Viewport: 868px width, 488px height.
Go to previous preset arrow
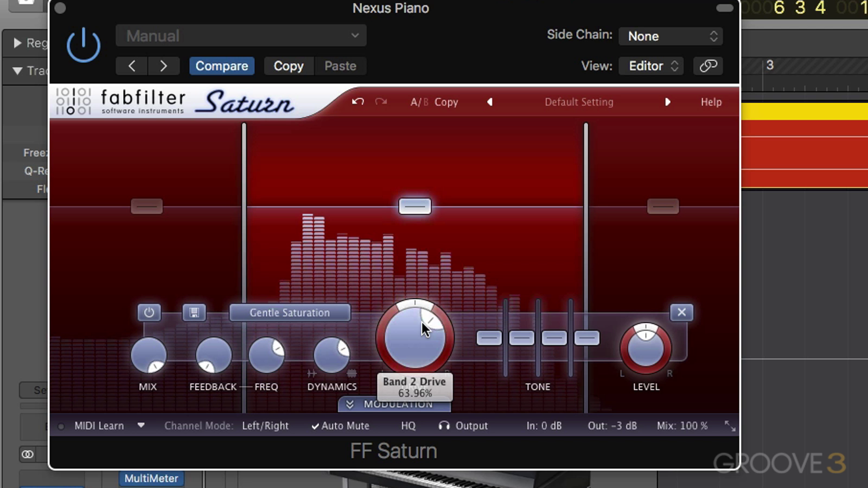tap(132, 66)
